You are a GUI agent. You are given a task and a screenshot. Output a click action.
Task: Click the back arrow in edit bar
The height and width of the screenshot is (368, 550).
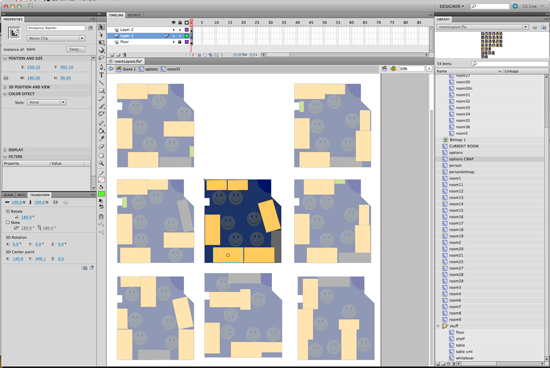pyautogui.click(x=111, y=69)
